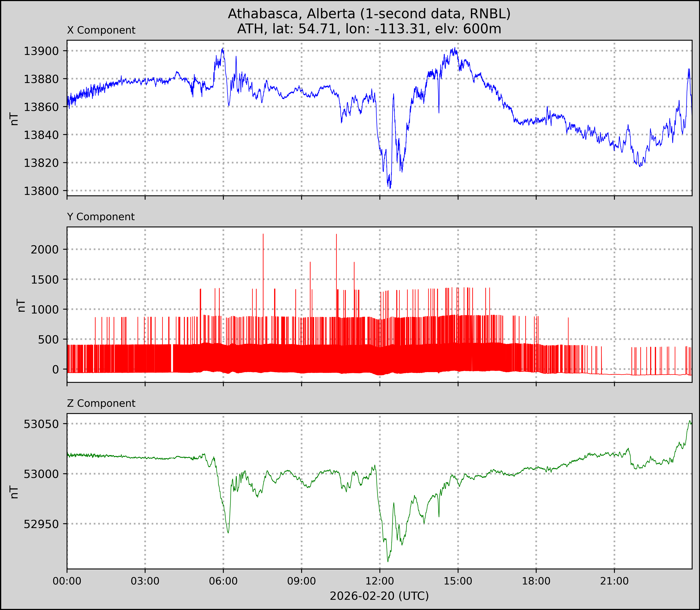
Task: Click the 12:00 tick label on time axis
Action: pyautogui.click(x=380, y=581)
